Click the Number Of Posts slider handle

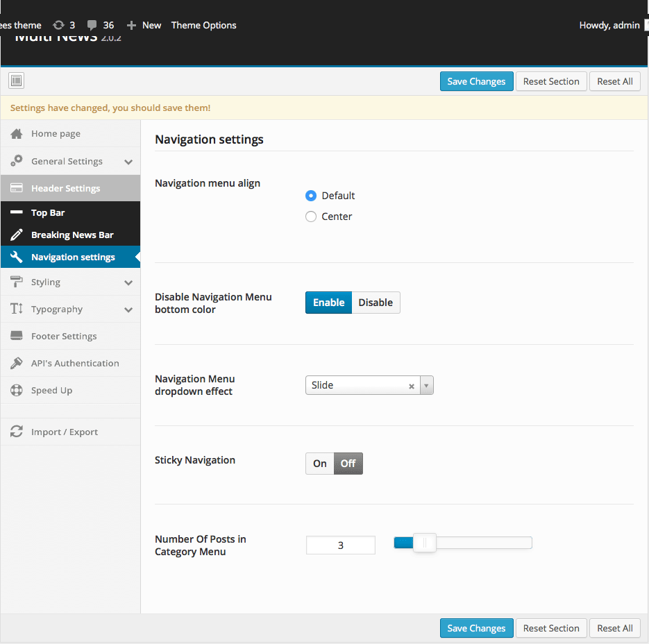[x=424, y=543]
